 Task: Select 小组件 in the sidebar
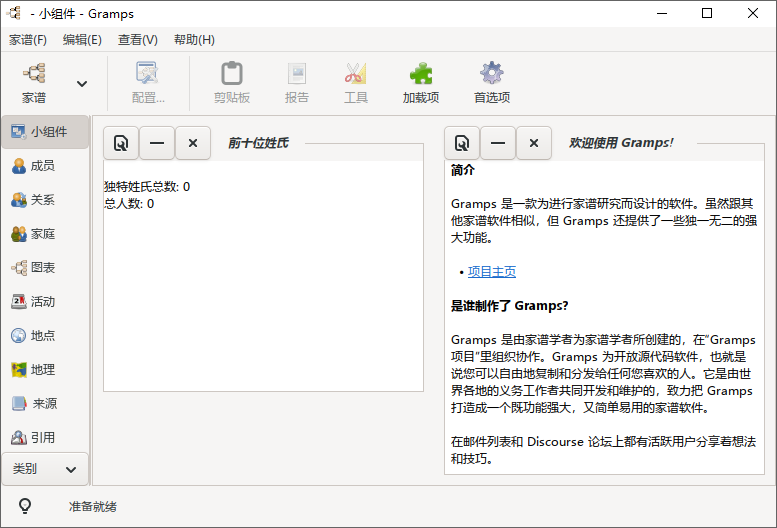point(45,132)
